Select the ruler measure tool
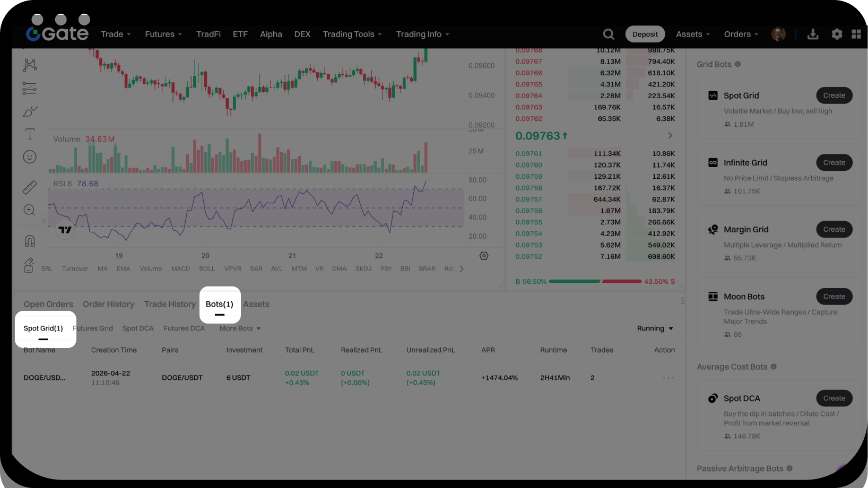The height and width of the screenshot is (488, 868). (x=30, y=187)
